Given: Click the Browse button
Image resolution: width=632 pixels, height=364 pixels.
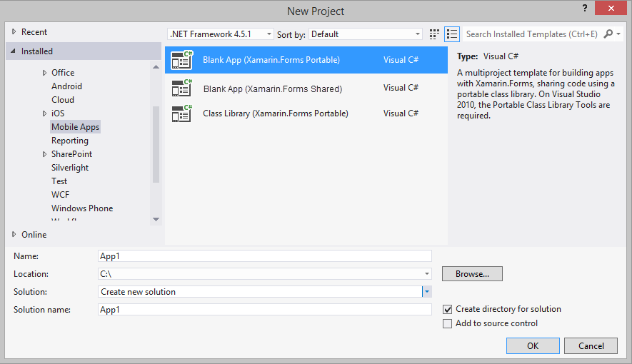Looking at the screenshot, I should tap(472, 274).
